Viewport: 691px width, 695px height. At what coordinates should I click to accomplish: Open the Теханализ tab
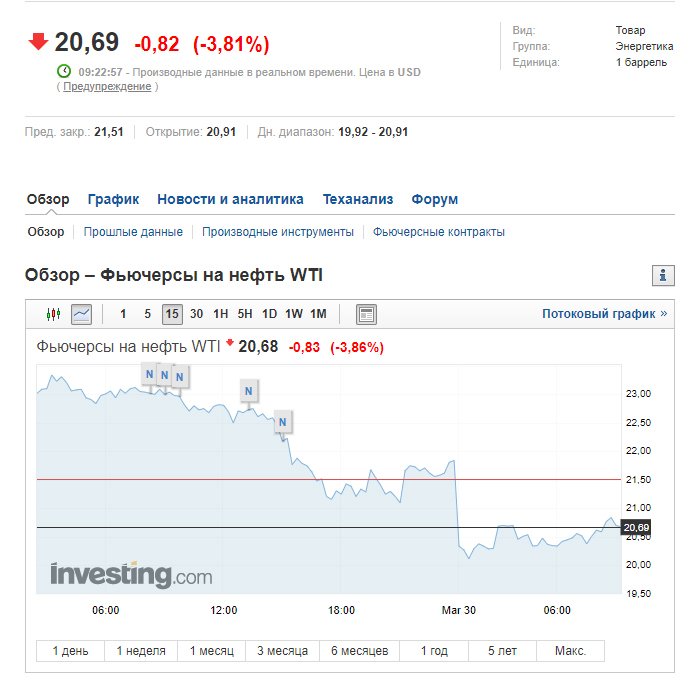click(x=358, y=199)
